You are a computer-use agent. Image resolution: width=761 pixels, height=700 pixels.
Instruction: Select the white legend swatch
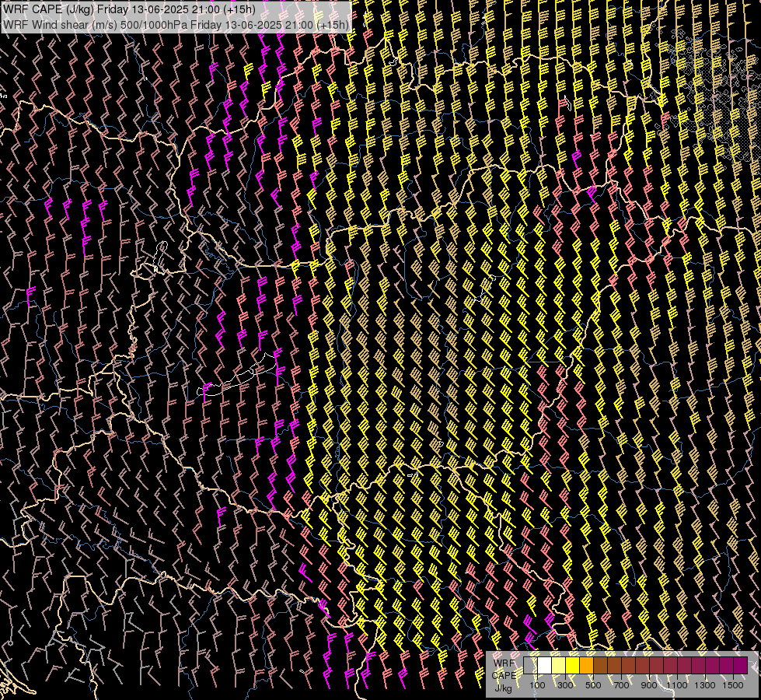coord(545,665)
